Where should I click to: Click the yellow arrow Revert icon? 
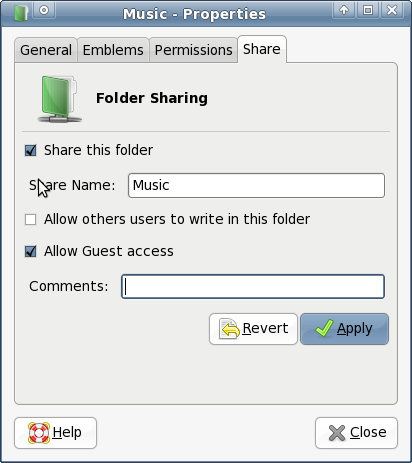(229, 329)
